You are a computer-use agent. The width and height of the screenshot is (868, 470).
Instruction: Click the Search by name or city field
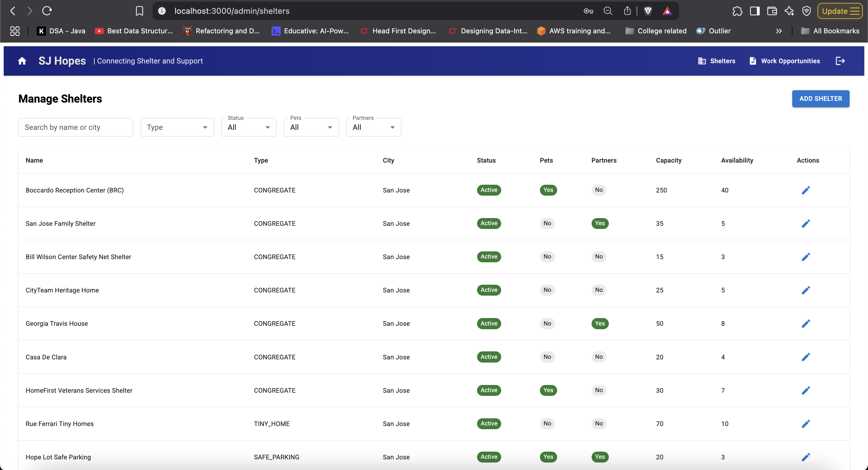75,128
